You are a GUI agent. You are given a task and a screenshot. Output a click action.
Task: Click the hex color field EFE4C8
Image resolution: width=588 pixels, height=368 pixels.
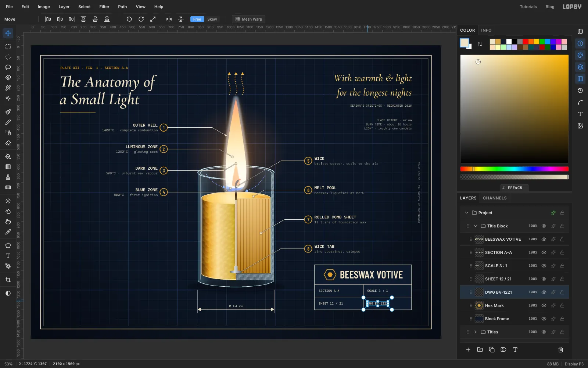pyautogui.click(x=514, y=188)
